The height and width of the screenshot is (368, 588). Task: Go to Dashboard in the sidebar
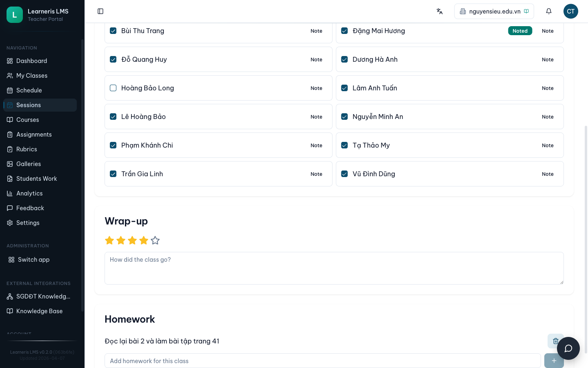tap(40, 61)
